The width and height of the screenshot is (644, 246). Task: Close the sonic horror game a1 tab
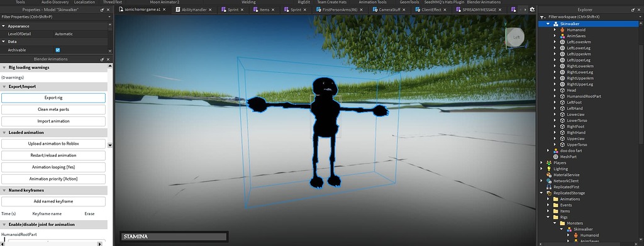pyautogui.click(x=164, y=9)
